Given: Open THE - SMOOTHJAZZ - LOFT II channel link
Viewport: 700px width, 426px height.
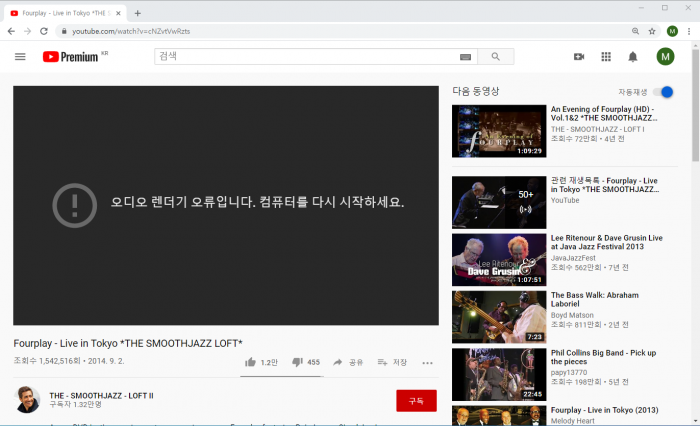Looking at the screenshot, I should [x=101, y=396].
